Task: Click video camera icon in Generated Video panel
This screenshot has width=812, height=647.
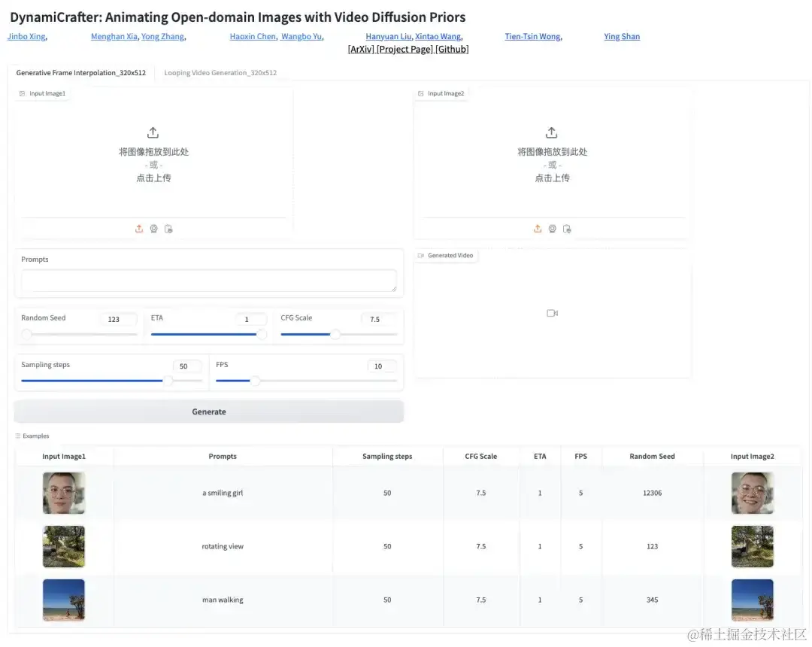Action: point(552,313)
